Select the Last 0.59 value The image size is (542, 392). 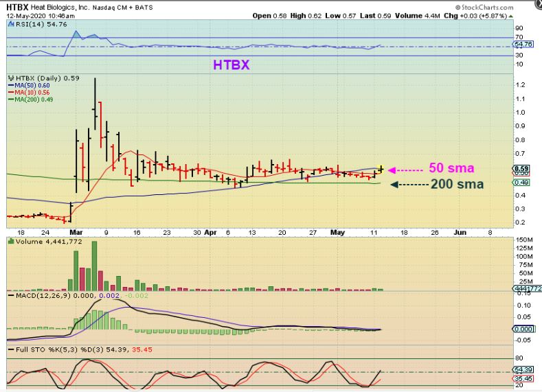tap(375, 16)
